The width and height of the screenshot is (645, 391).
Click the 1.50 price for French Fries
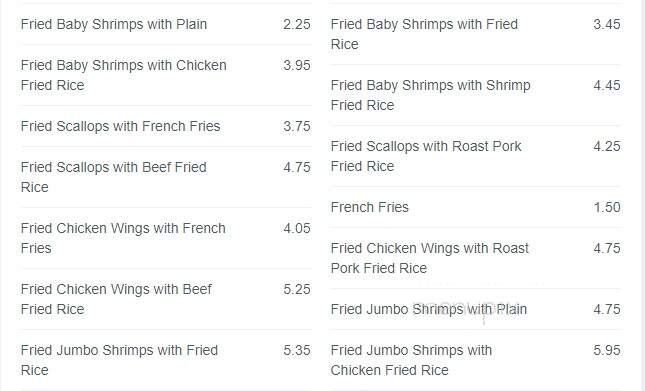[x=607, y=207]
